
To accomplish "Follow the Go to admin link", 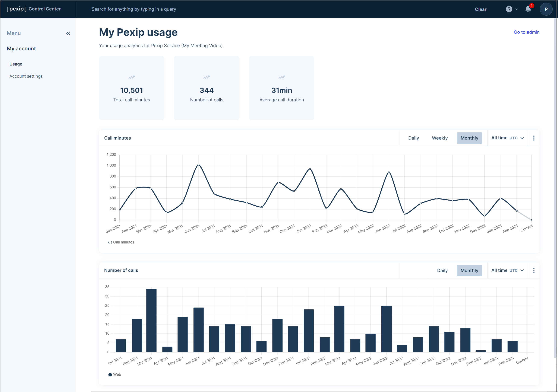I will [526, 32].
